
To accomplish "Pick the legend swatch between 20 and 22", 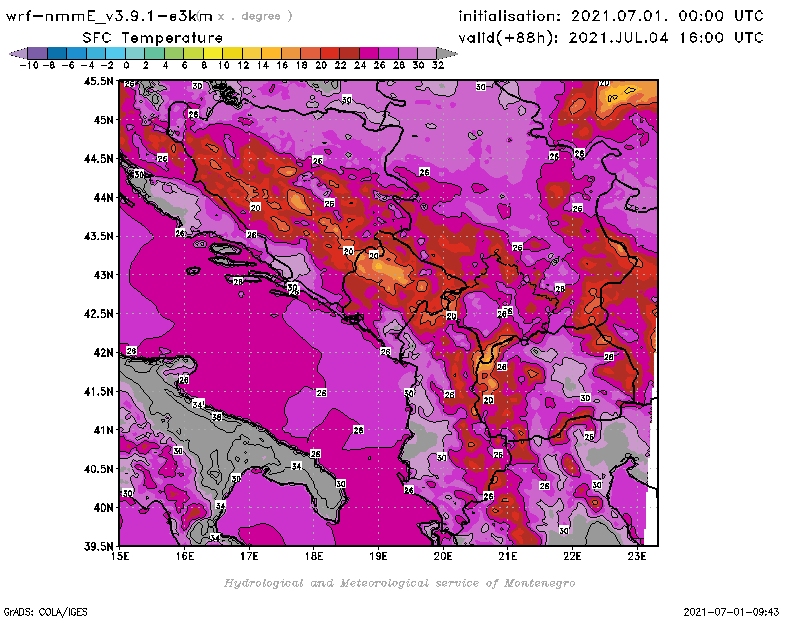I will click(x=329, y=53).
